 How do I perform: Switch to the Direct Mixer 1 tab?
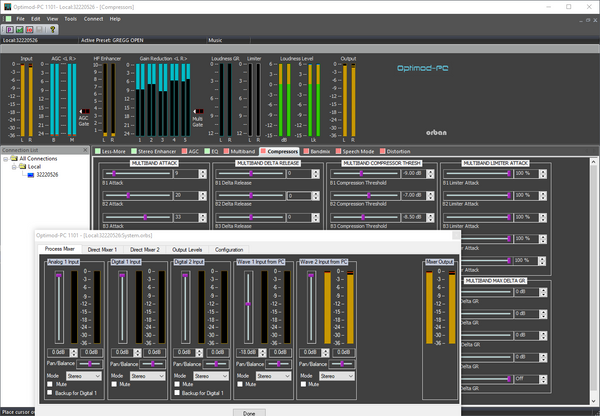[x=102, y=250]
